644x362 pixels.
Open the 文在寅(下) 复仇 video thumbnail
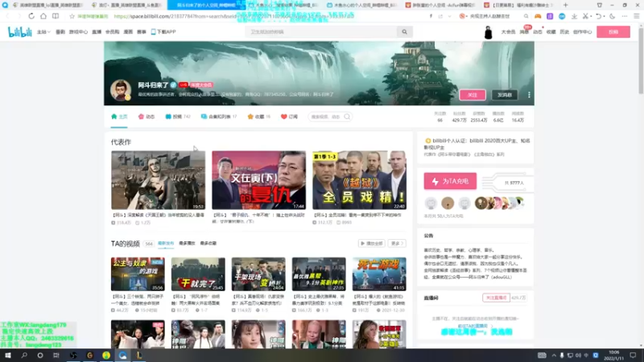pos(258,180)
